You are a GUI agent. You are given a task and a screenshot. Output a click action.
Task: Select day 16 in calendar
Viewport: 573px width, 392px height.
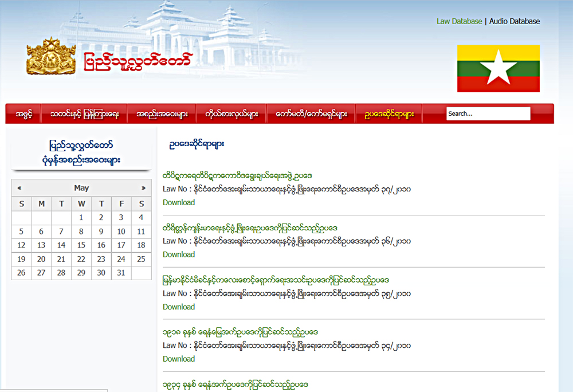point(101,245)
